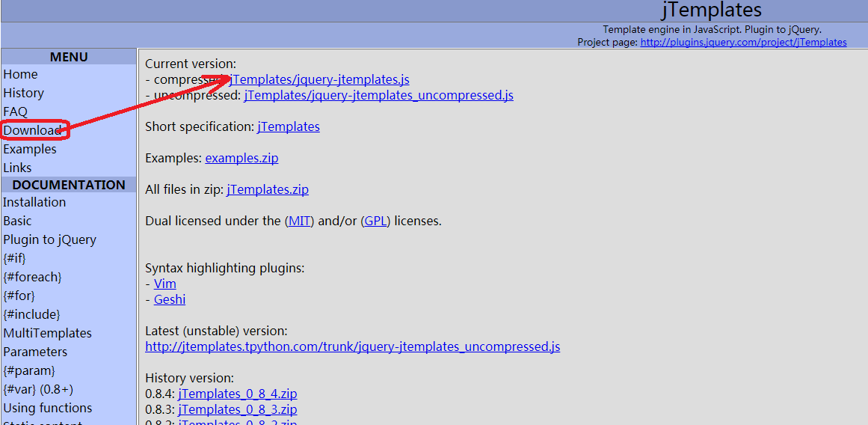Viewport: 868px width, 425px height.
Task: Open the {#include} documentation
Action: (31, 315)
